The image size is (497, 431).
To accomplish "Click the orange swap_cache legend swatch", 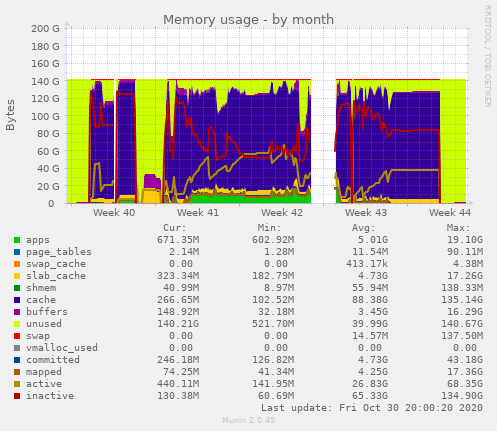I will [x=17, y=264].
